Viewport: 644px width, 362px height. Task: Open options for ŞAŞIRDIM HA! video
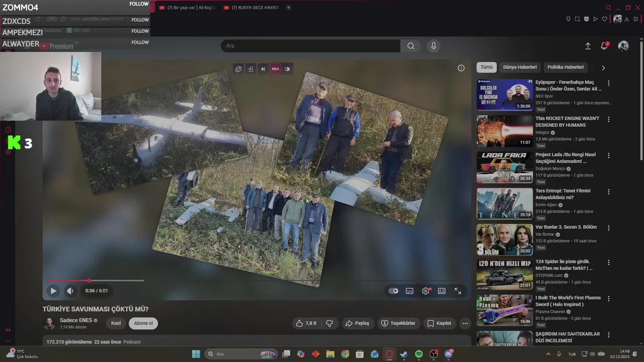tap(609, 335)
